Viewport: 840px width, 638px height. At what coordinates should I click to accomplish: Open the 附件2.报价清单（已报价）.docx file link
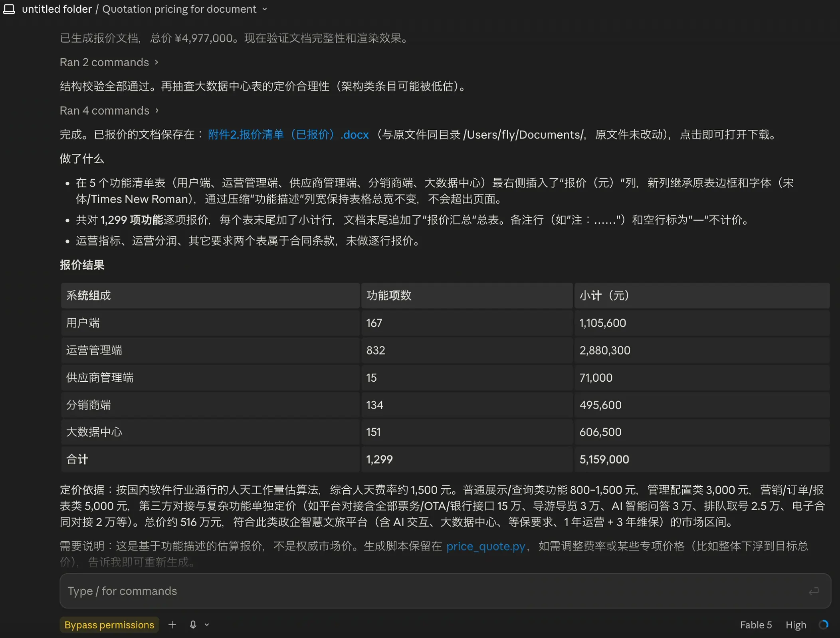coord(288,135)
